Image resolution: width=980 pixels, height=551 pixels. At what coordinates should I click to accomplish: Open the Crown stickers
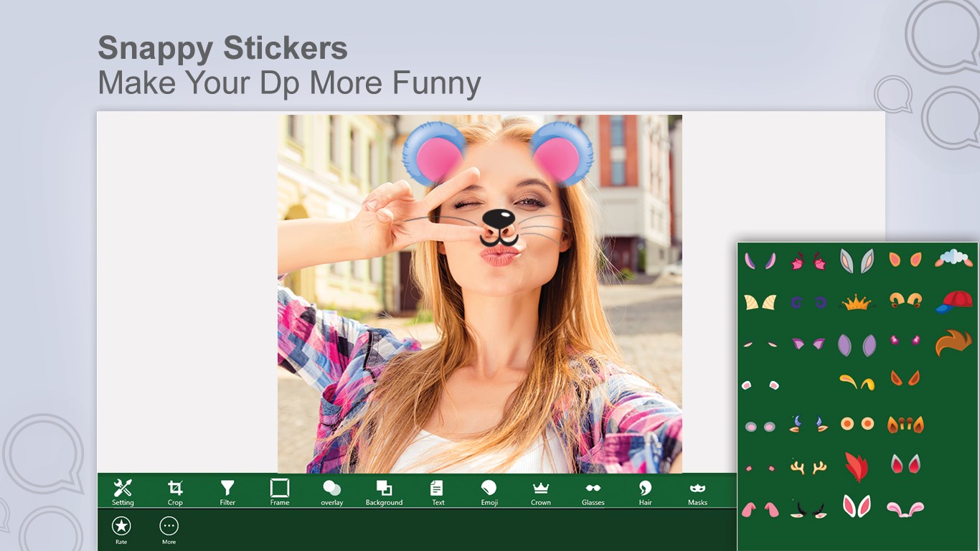pos(541,492)
